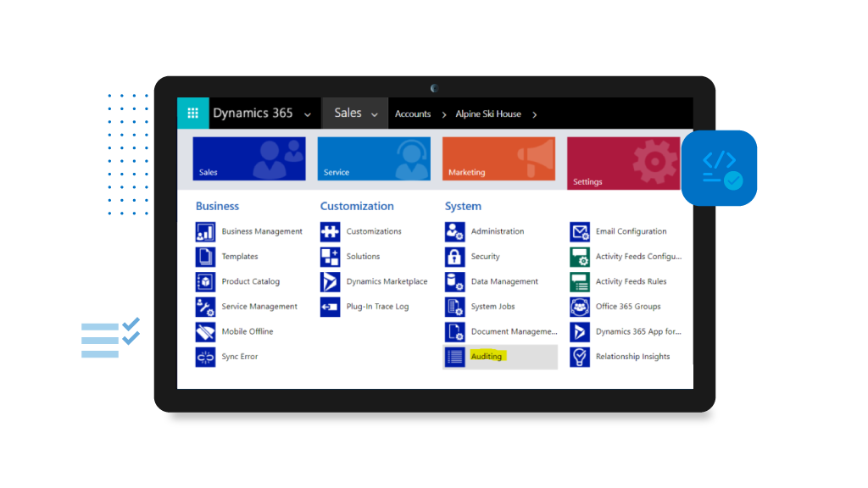Click the Templates icon
This screenshot has height=488, width=868.
click(205, 257)
